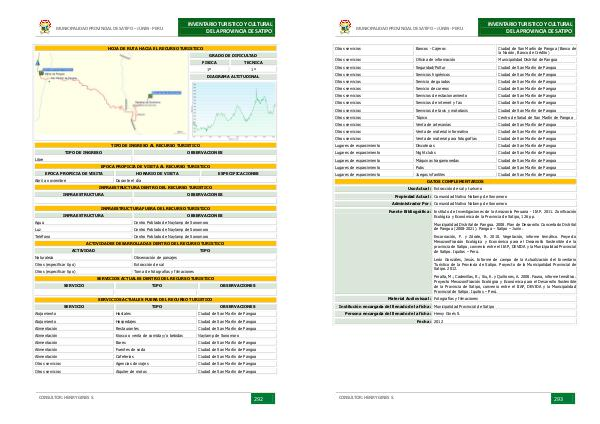Click the 'Extracción de sal' cell
The image size is (600, 424).
tap(205, 264)
